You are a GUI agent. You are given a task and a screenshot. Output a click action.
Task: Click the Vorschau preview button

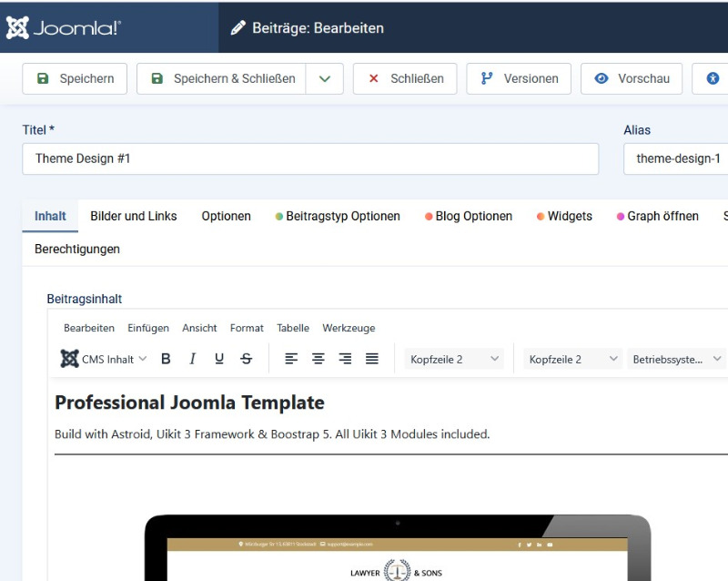click(x=632, y=78)
